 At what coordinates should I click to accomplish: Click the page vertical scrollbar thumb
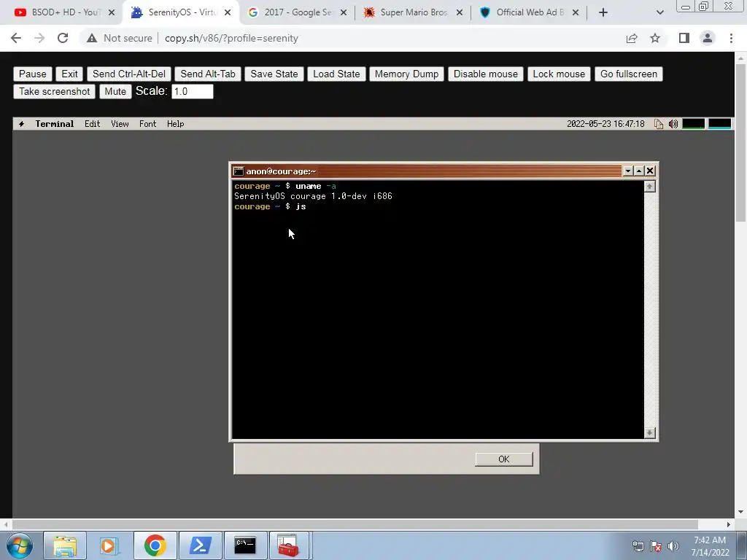point(740,143)
